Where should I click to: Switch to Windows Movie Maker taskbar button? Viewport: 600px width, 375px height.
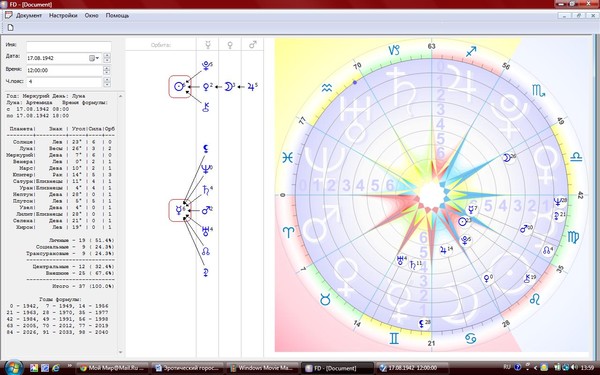pos(263,368)
